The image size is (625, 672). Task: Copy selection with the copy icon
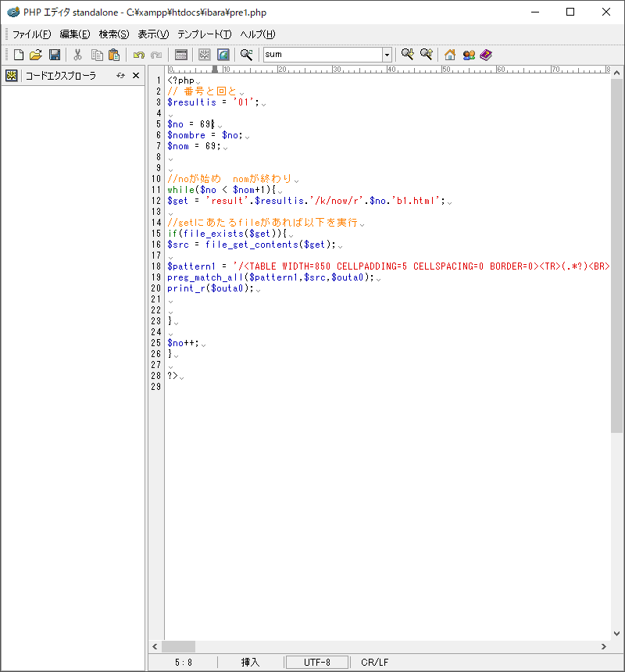click(97, 55)
